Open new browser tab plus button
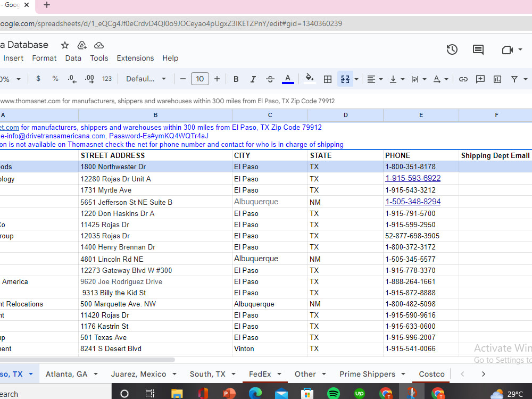The height and width of the screenshot is (399, 532). (x=47, y=5)
